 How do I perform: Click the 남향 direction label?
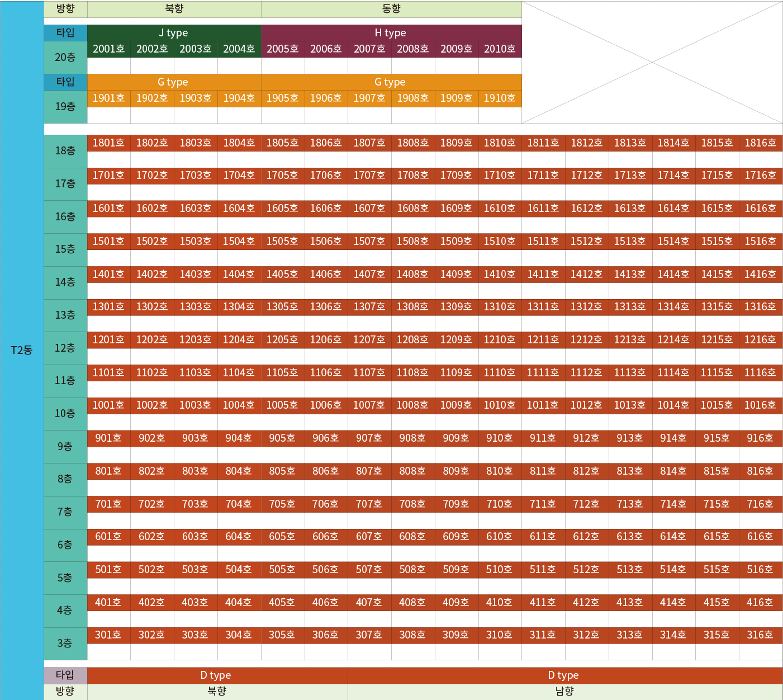click(x=564, y=692)
